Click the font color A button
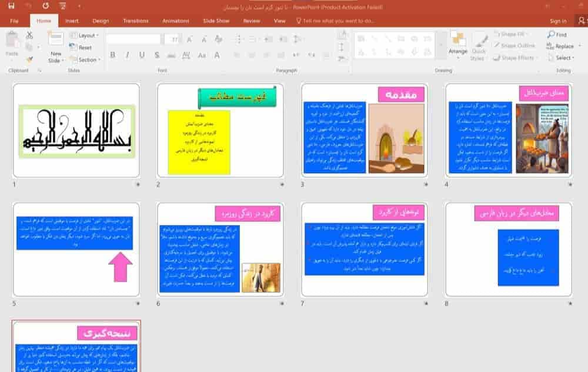Screen dimensions: 588x372 217,55
